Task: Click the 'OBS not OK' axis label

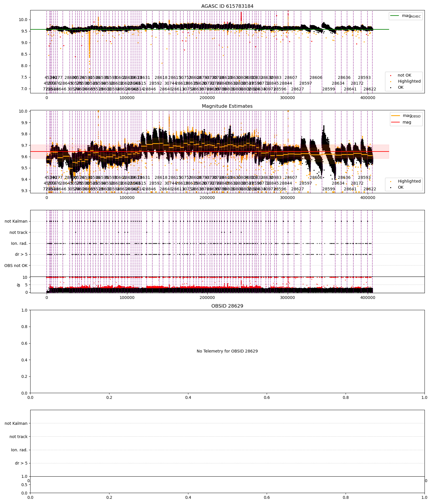Action: [x=16, y=266]
